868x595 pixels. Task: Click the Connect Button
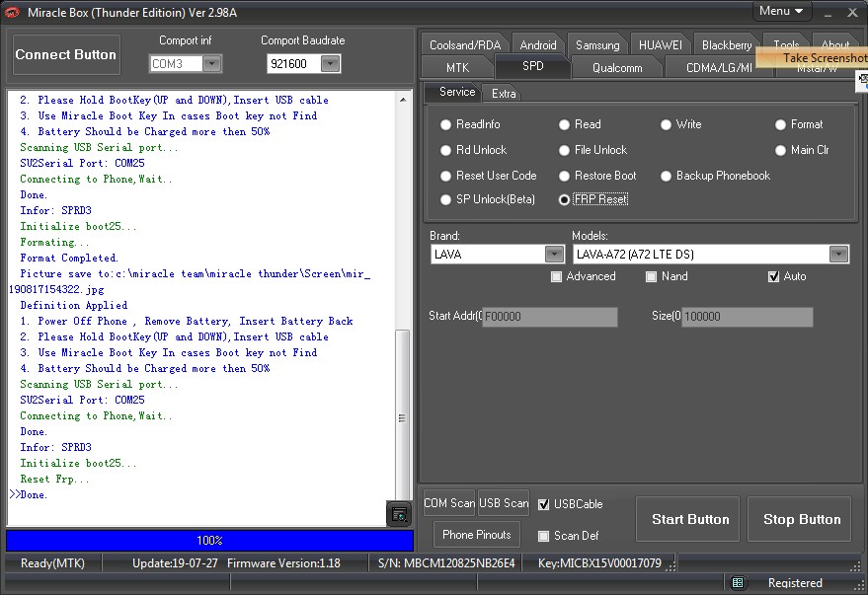pos(66,54)
